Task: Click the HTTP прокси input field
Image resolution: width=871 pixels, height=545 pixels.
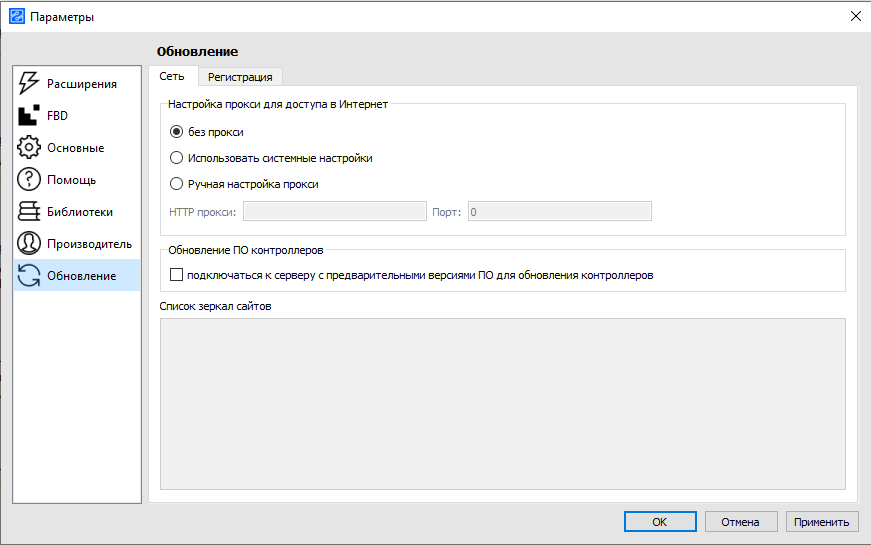Action: pos(335,212)
